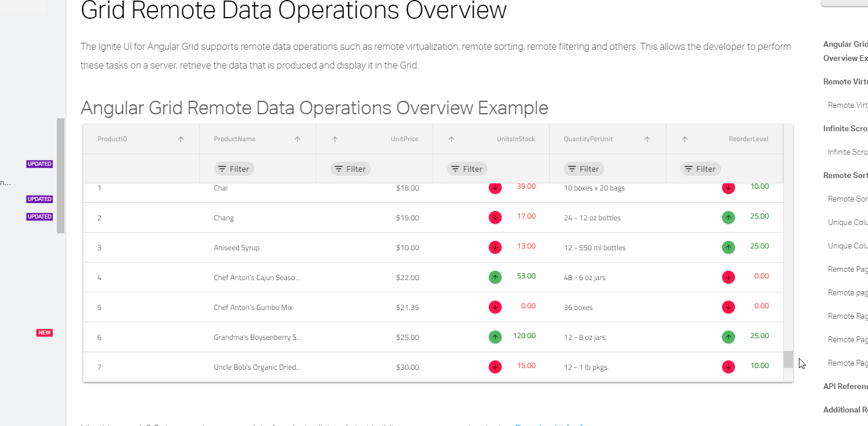Click the ReorderLevel sort arrow icon
Viewport: 868px width, 426px height.
coord(684,138)
